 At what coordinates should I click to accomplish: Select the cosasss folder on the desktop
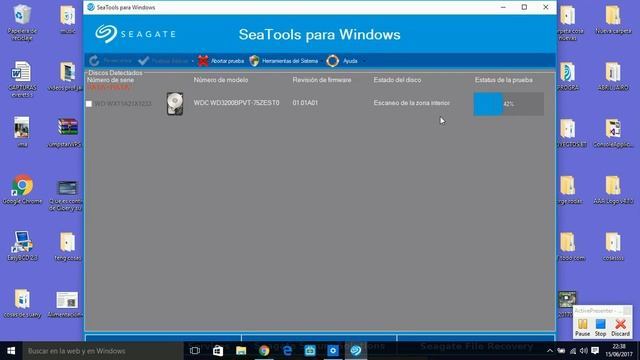[x=613, y=246]
